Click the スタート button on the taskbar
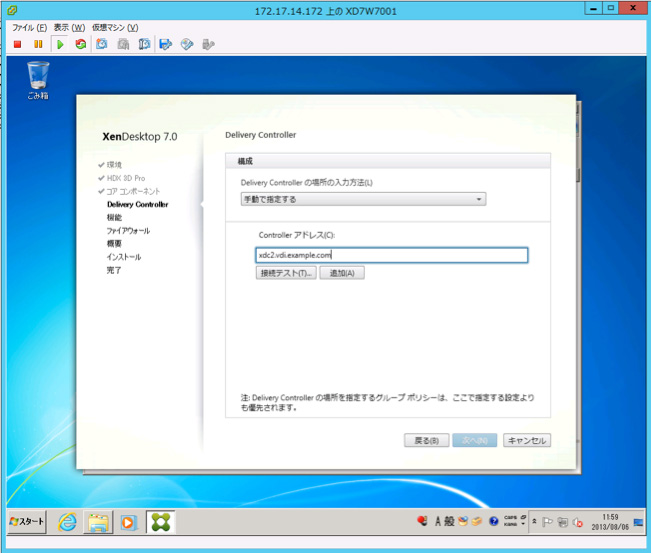The width and height of the screenshot is (652, 554). [x=27, y=522]
